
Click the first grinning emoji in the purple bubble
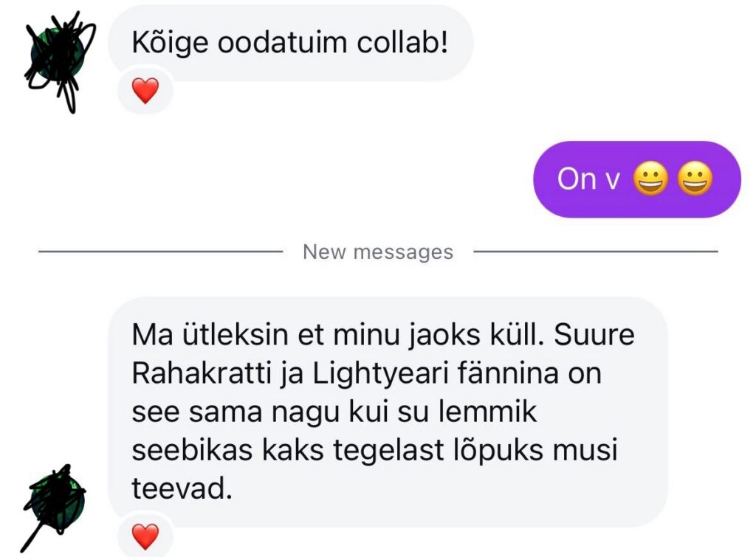tap(650, 179)
